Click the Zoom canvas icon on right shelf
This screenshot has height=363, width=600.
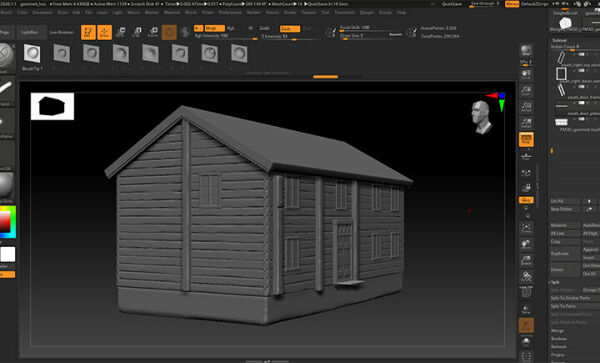tap(526, 91)
